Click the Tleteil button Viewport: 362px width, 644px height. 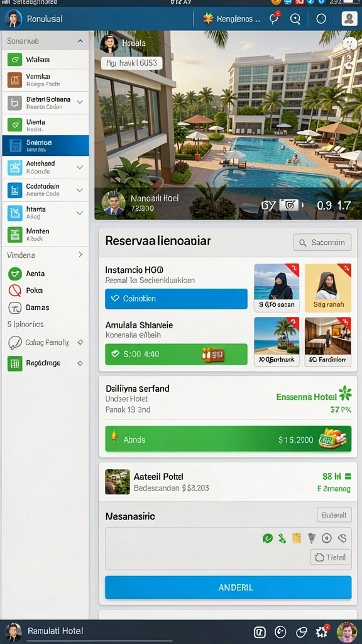pos(331,557)
